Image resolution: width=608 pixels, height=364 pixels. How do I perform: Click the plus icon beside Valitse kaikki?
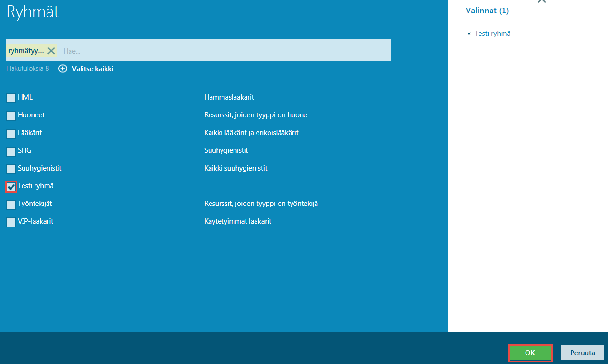click(x=63, y=69)
